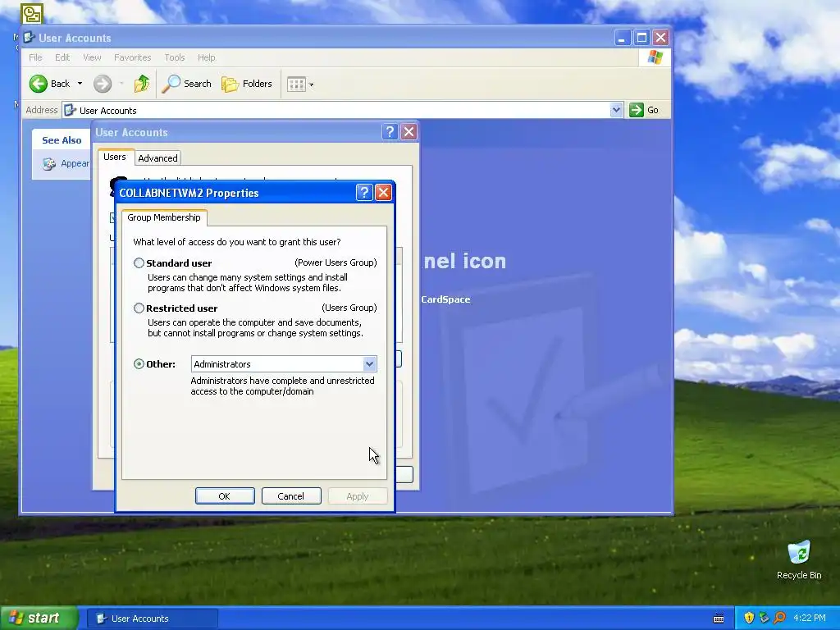Click the Search toolbar button

[186, 84]
